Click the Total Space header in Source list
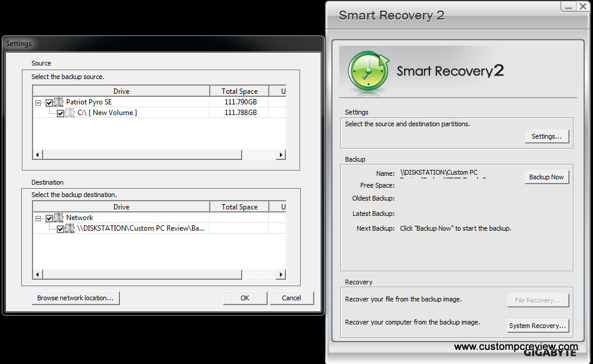 pos(239,91)
